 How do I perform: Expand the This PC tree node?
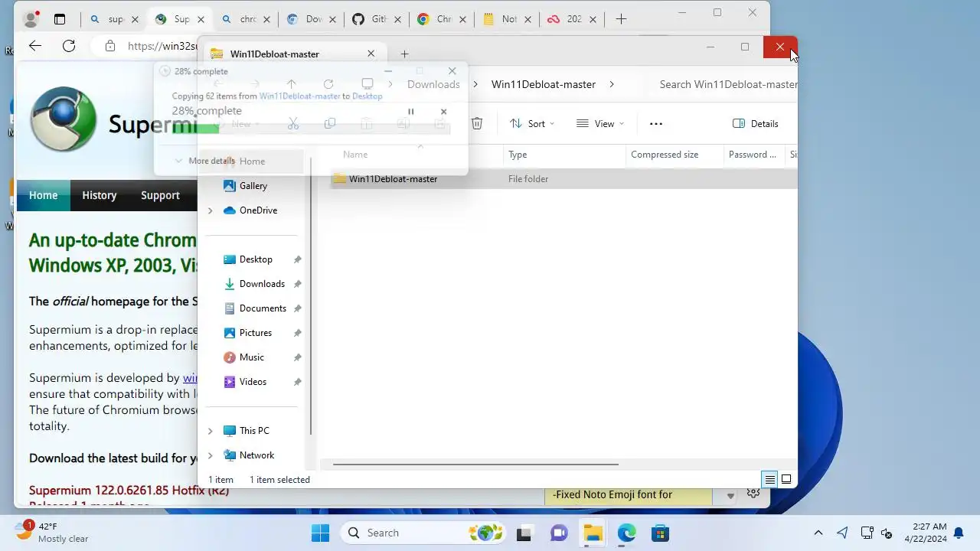click(211, 431)
